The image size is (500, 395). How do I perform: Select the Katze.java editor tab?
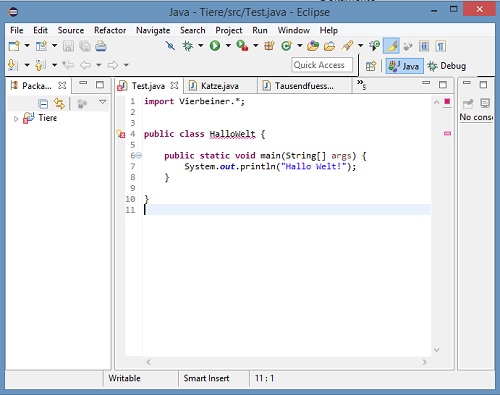[219, 86]
